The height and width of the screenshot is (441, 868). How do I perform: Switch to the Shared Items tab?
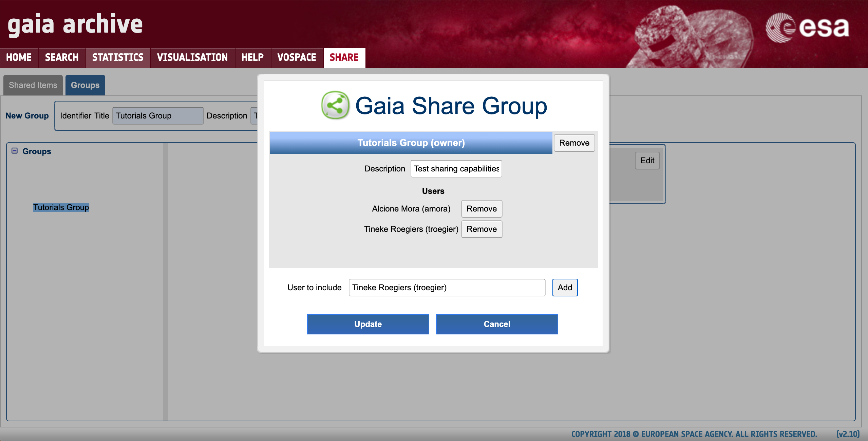point(33,85)
